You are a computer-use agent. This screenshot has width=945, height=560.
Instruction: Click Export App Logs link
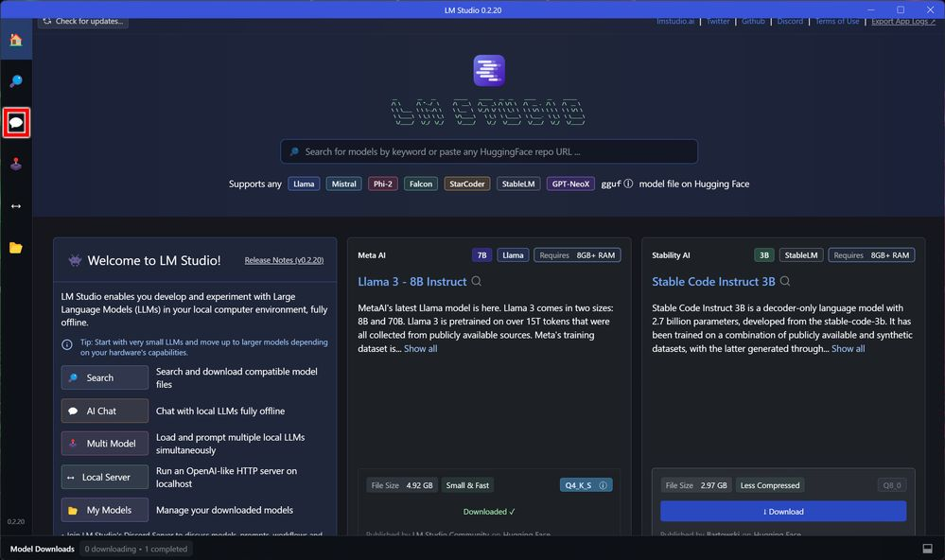[x=902, y=21]
